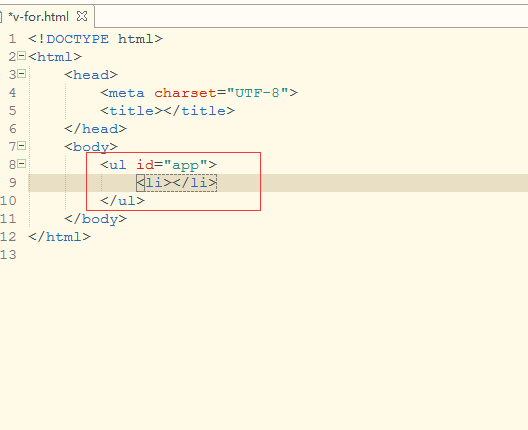Click the closing html tag
This screenshot has width=528, height=430.
[x=59, y=237]
